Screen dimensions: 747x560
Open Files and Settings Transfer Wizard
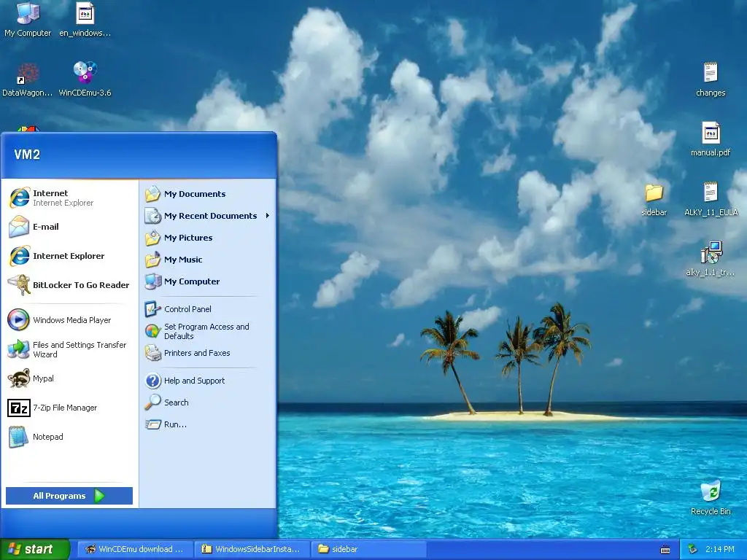coord(69,349)
